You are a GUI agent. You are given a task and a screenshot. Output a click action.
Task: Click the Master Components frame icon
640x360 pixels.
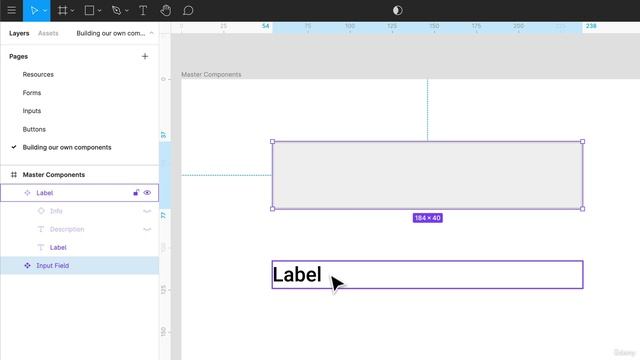click(x=14, y=175)
